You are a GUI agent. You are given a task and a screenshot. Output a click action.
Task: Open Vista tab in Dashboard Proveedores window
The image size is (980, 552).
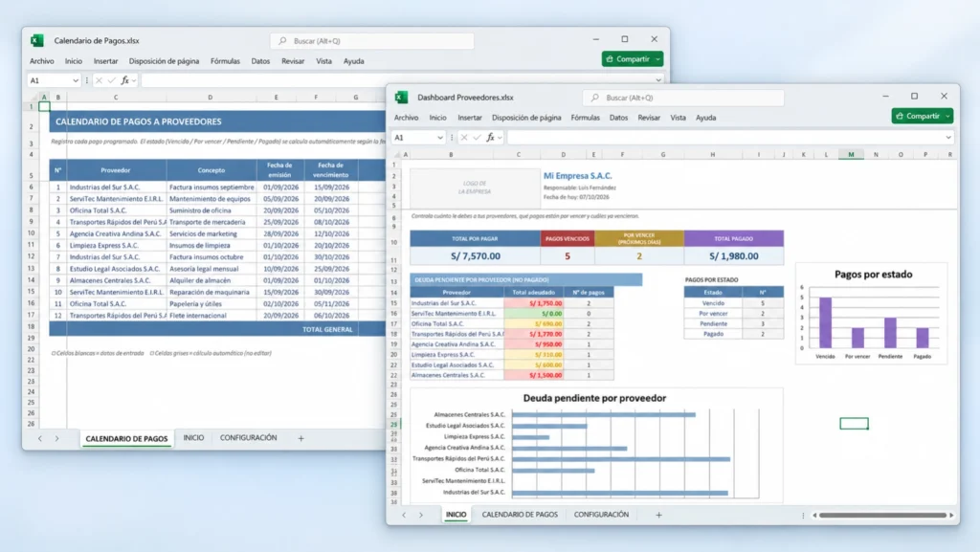(679, 118)
